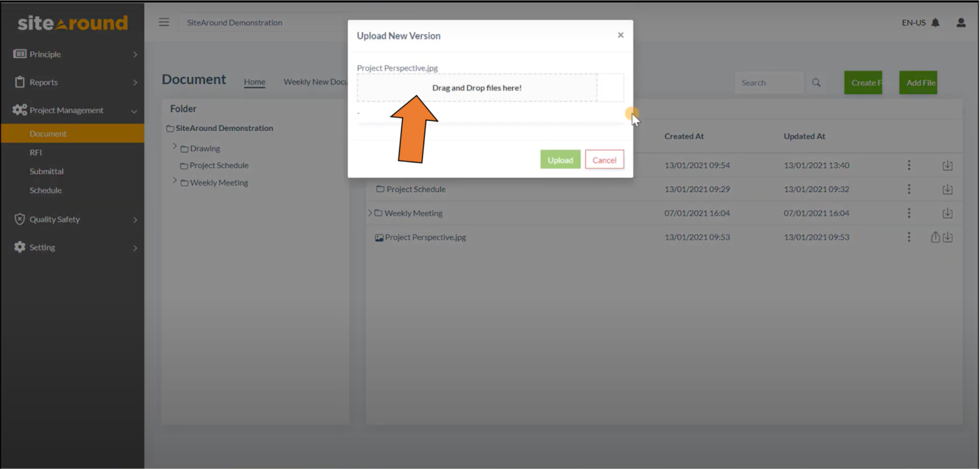Image resolution: width=980 pixels, height=469 pixels.
Task: Expand the Weekly Meeting folder chevron
Action: coord(174,182)
